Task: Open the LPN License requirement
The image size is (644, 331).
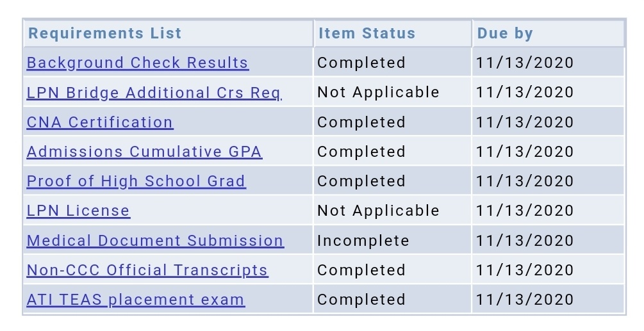Action: click(x=78, y=211)
